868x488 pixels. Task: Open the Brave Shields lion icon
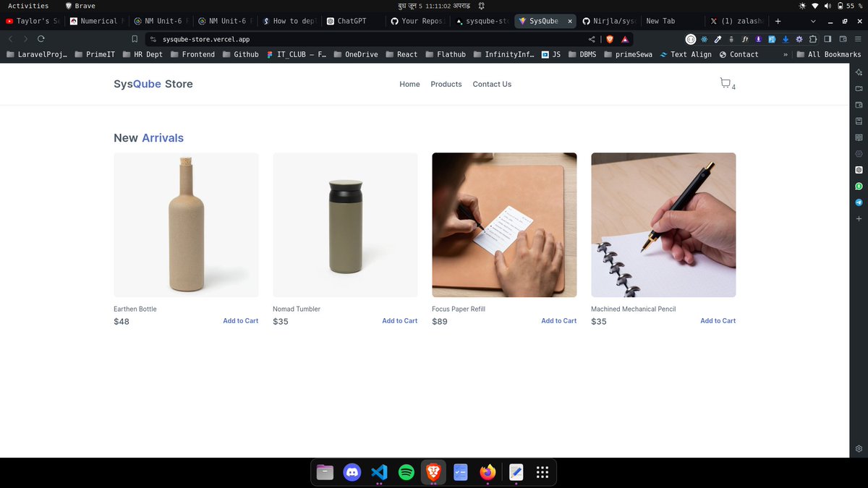click(610, 39)
